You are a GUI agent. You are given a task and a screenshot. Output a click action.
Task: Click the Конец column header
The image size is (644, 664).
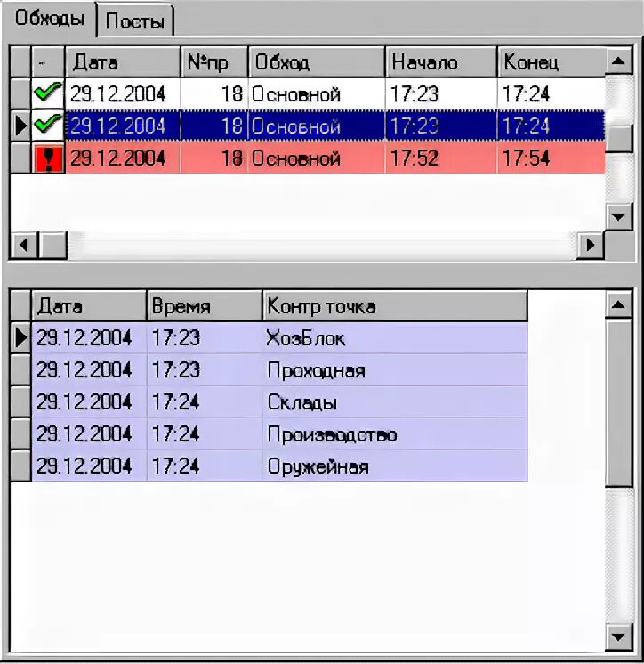pyautogui.click(x=551, y=61)
